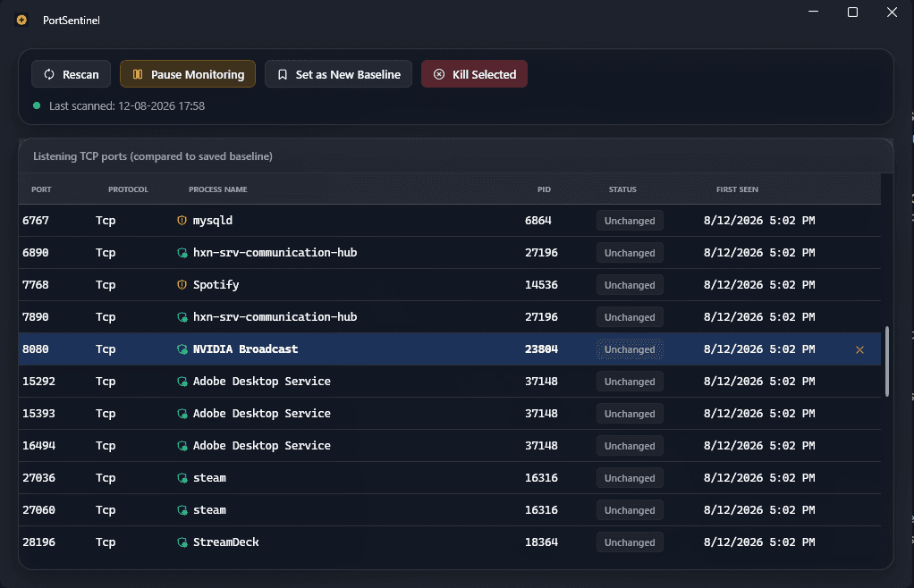Click the Adobe Desktop Service icon for port 15393
914x588 pixels.
182,414
